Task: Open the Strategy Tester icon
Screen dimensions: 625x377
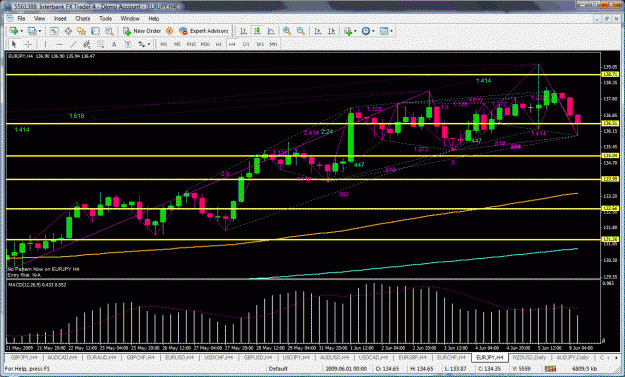Action: pyautogui.click(x=109, y=31)
